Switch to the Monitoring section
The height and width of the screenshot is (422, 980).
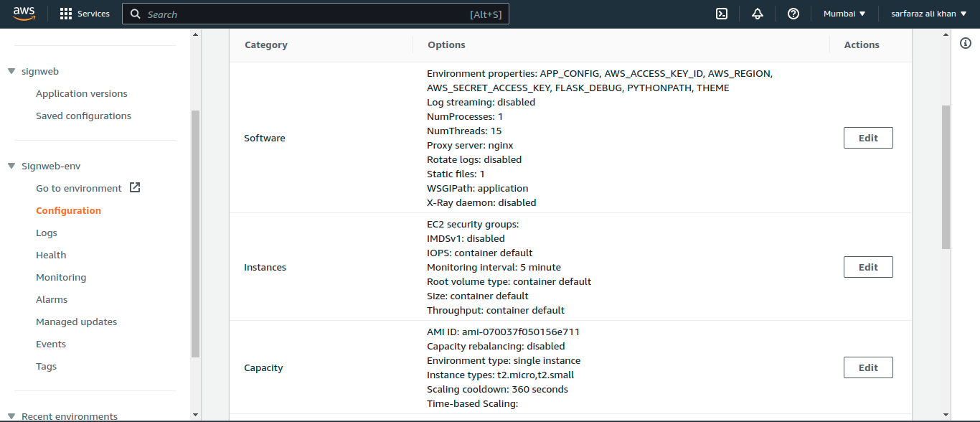61,276
